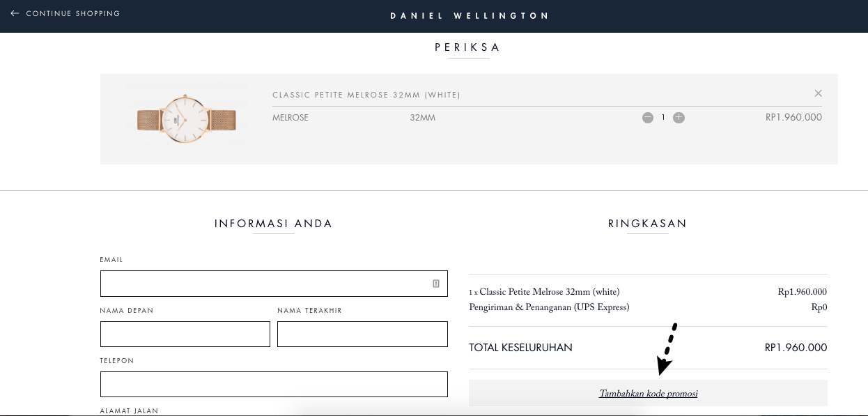Select the Classic Petite Melrose 32mm product title

(x=366, y=95)
